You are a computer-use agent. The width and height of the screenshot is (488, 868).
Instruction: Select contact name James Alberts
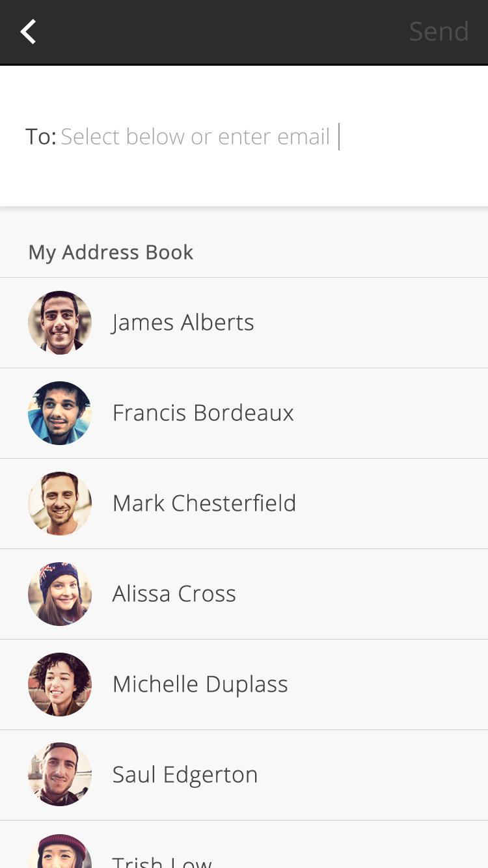pyautogui.click(x=183, y=323)
